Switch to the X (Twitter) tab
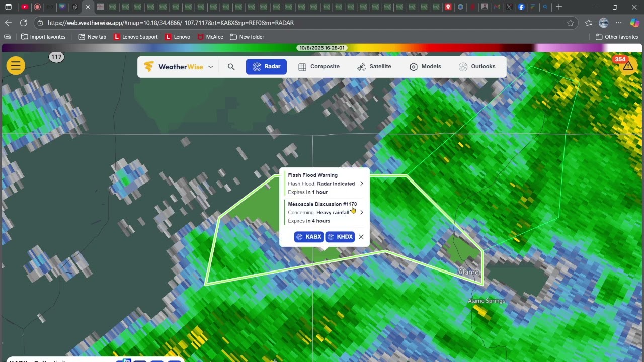644x362 pixels. click(509, 7)
